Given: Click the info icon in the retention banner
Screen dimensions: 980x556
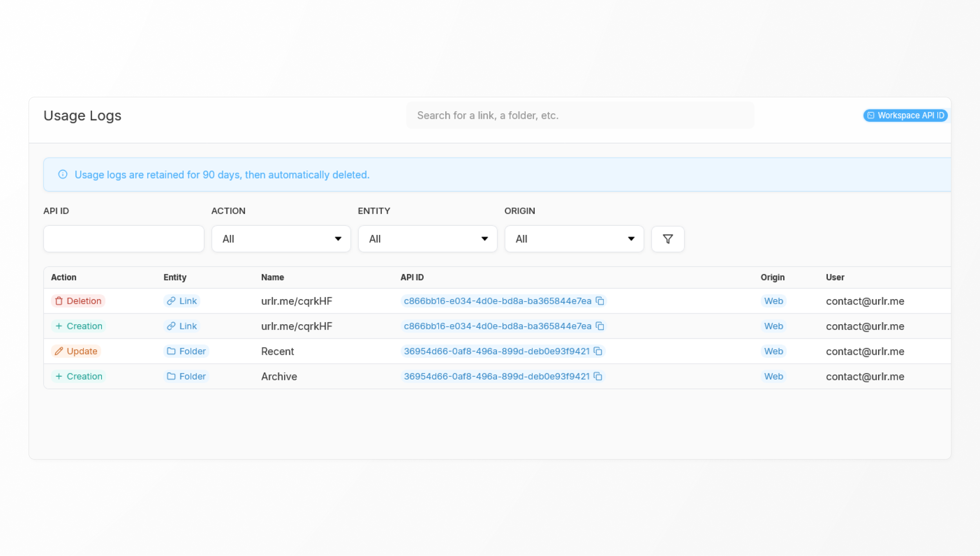Looking at the screenshot, I should pos(63,174).
